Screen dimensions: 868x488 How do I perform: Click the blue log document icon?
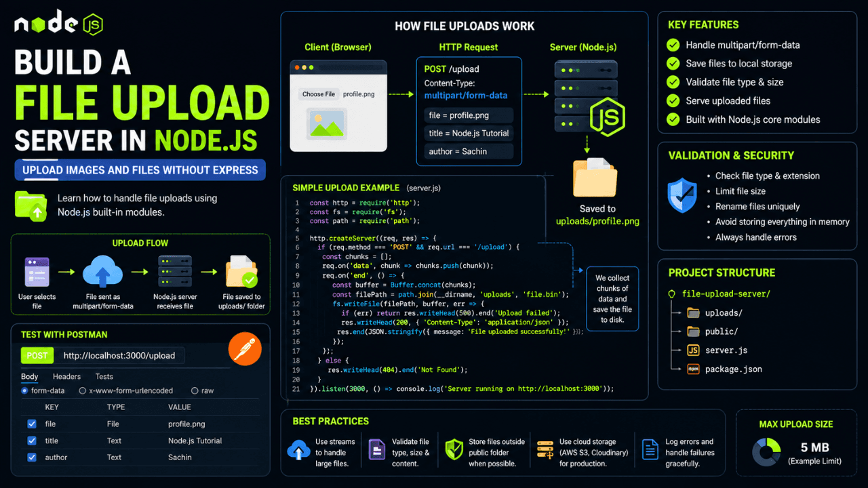(x=650, y=450)
